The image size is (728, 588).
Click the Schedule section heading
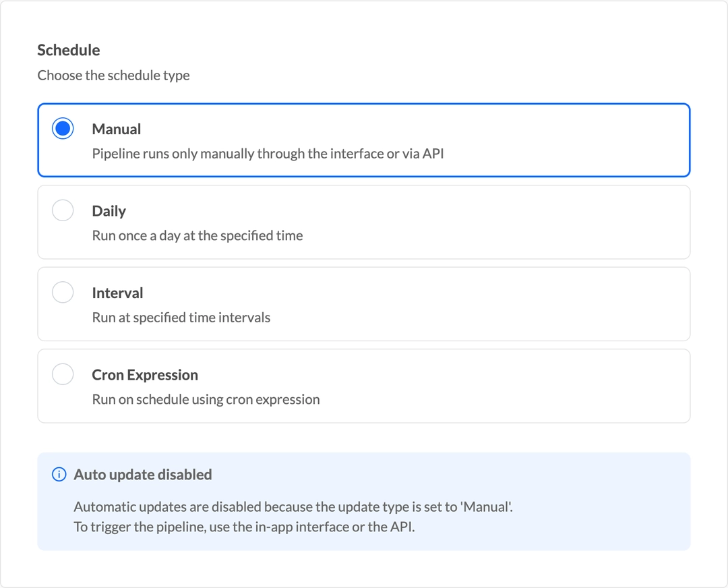pyautogui.click(x=69, y=50)
